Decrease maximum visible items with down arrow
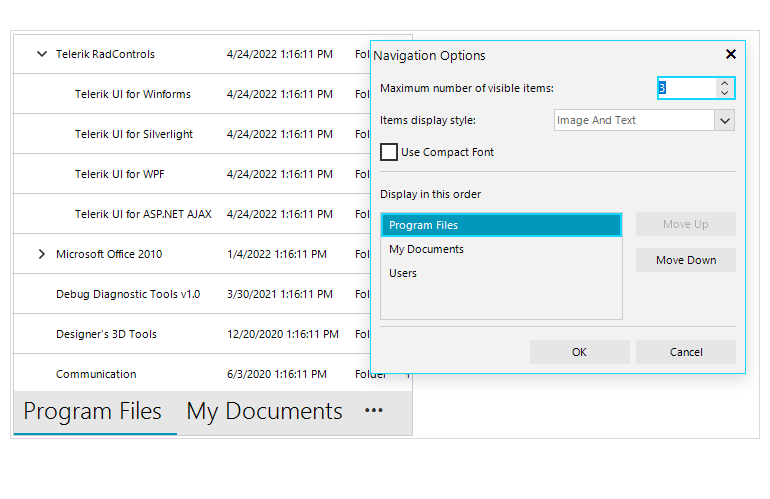This screenshot has width=770, height=499. [x=724, y=92]
